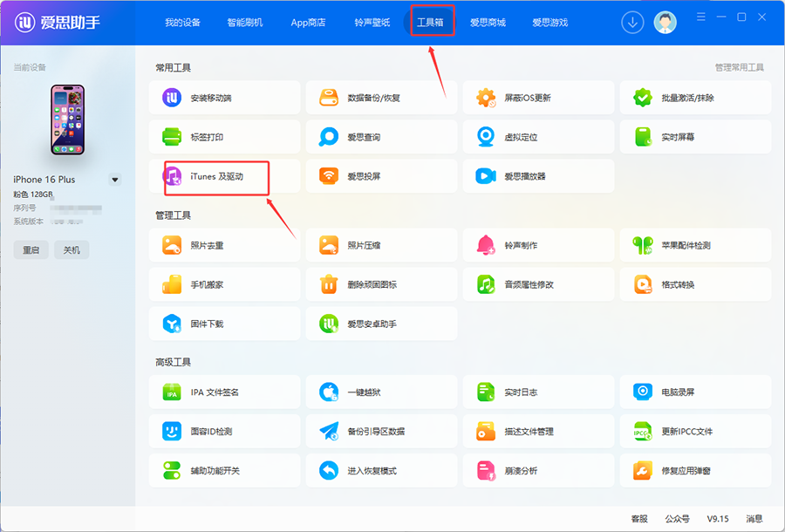Open the 崩溃分析 icon
785x532 pixels.
[x=486, y=470]
